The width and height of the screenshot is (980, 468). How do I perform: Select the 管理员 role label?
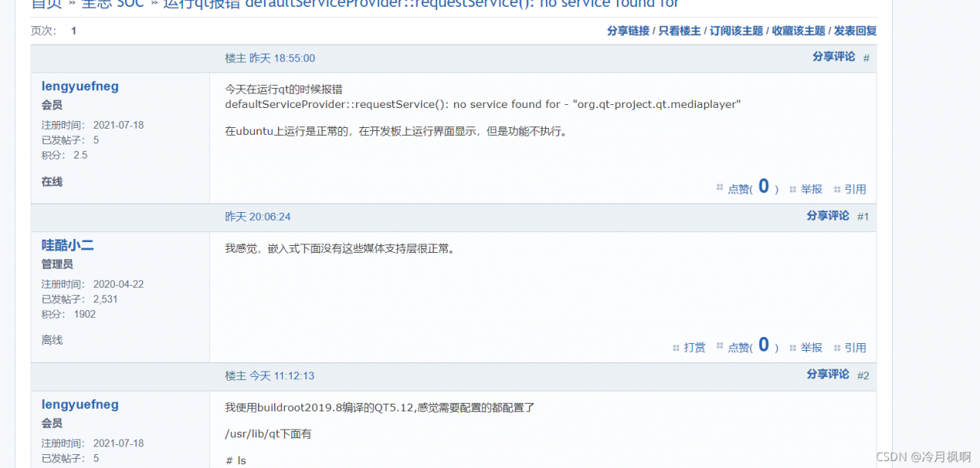[x=57, y=264]
